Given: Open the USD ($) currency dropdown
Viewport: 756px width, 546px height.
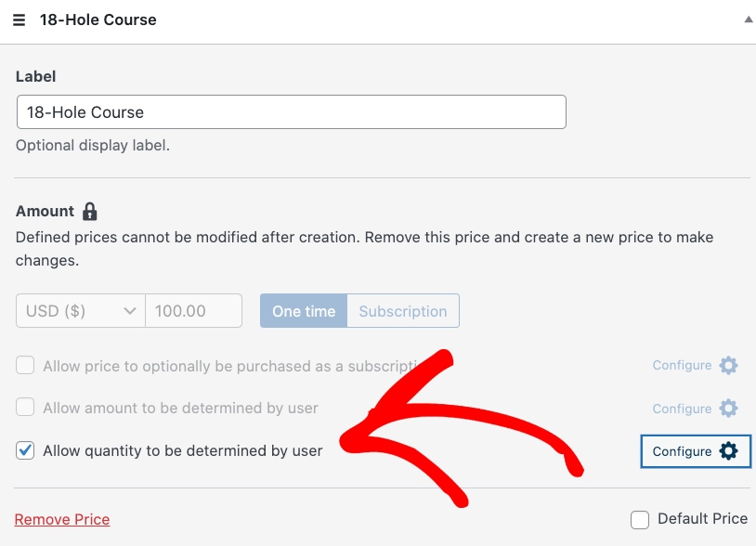Looking at the screenshot, I should [81, 311].
